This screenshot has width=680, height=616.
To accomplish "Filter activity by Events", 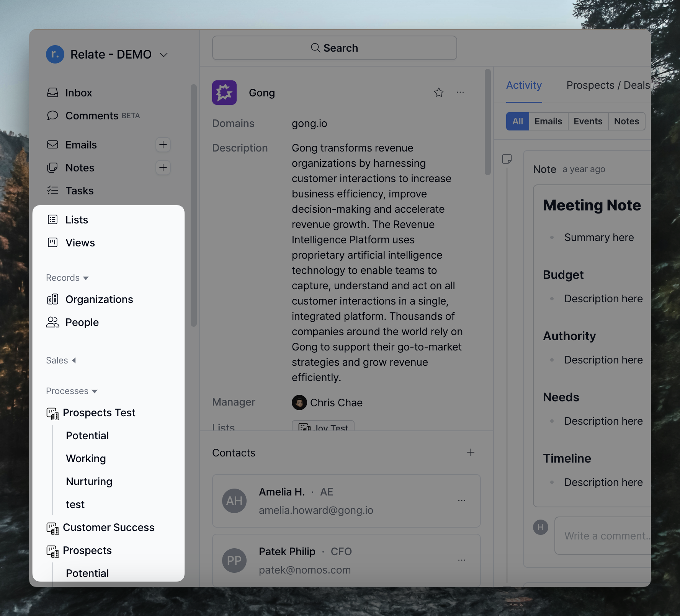I will coord(588,121).
